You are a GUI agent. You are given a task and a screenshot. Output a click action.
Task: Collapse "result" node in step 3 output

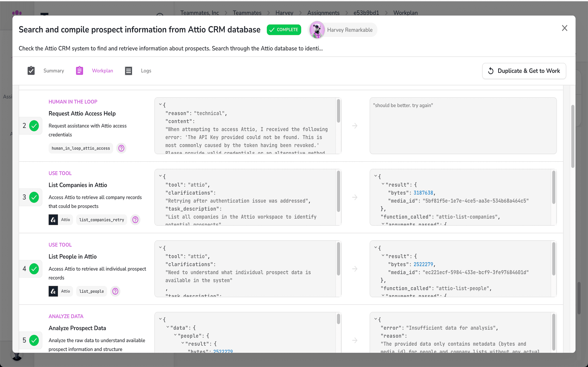pyautogui.click(x=383, y=184)
